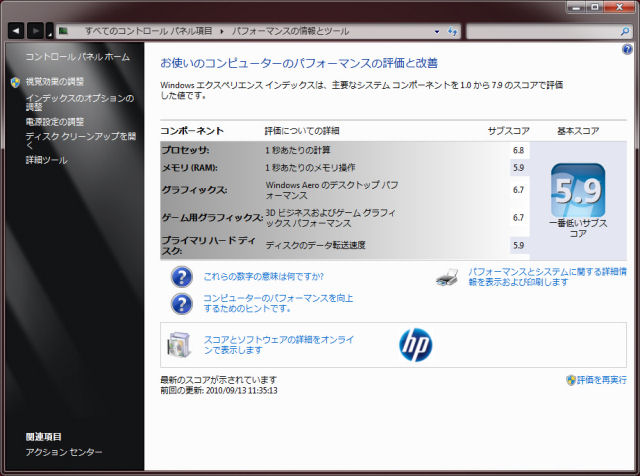
Task: Open ディスク クリーンアップを開く link
Action: (x=80, y=140)
